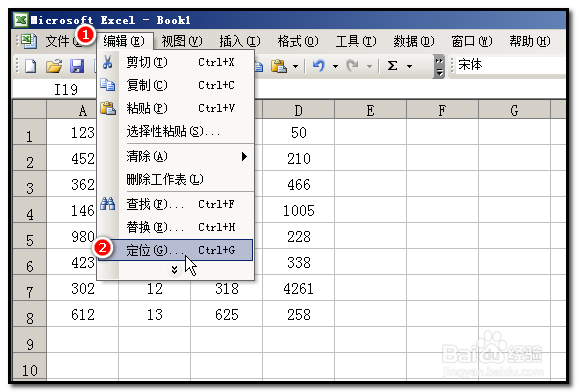Select column D header

pos(298,110)
